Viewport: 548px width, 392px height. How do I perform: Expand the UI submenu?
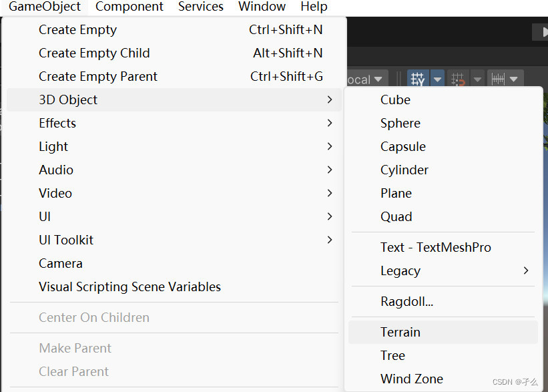tap(174, 217)
